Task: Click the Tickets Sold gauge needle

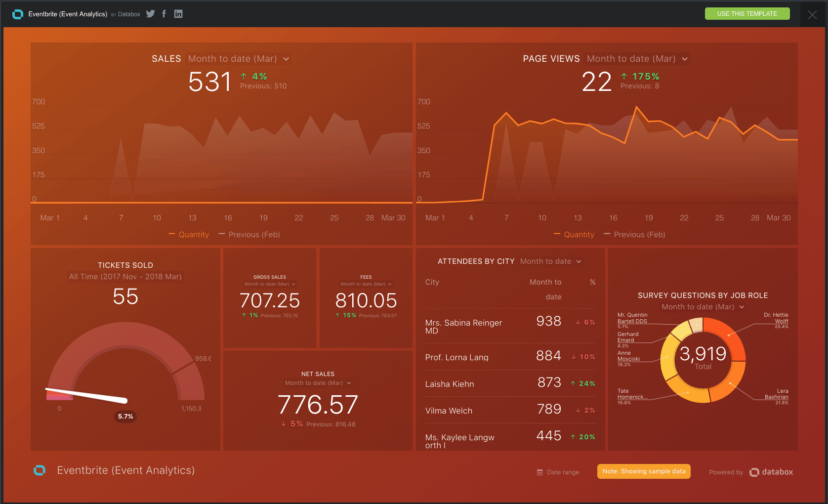Action: [x=87, y=395]
